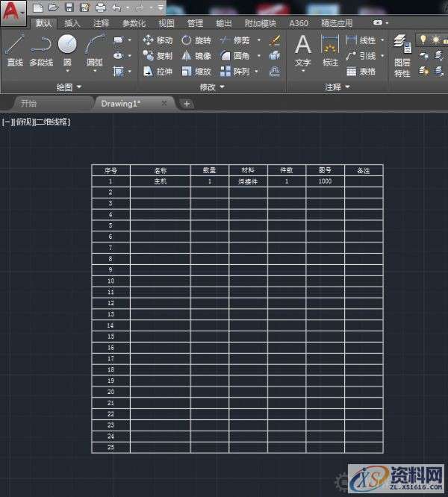Image resolution: width=448 pixels, height=497 pixels.
Task: Select the 拉伸 (Stretch) tool
Action: [158, 72]
